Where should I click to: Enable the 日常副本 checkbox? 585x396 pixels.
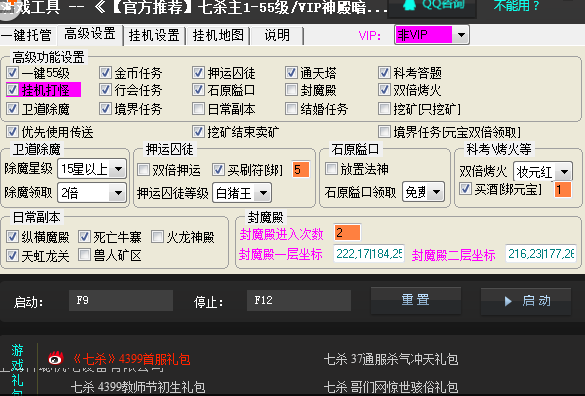198,109
